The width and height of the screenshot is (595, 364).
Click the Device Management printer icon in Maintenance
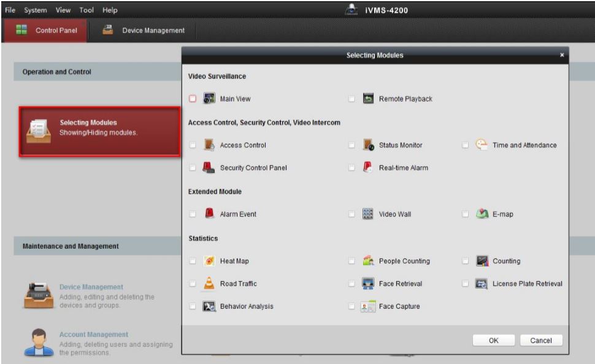38,295
